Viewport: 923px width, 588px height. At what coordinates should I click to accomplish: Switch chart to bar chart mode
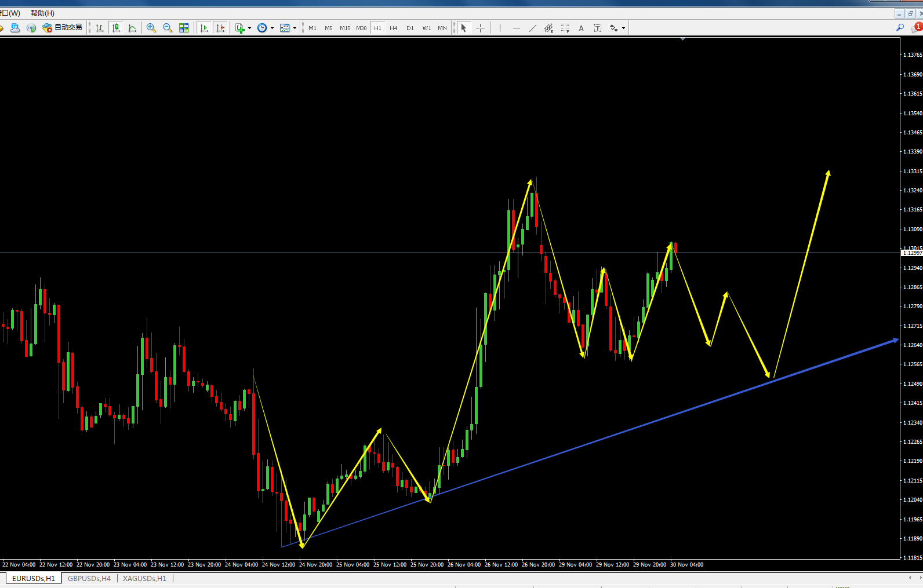[x=100, y=28]
